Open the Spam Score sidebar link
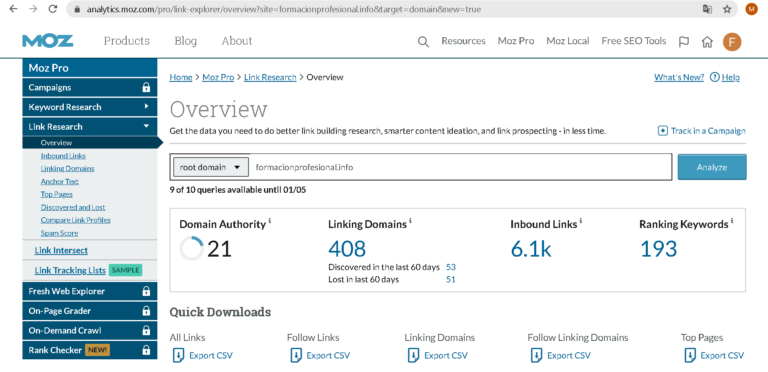Screen dimensions: 768x372 (x=59, y=233)
